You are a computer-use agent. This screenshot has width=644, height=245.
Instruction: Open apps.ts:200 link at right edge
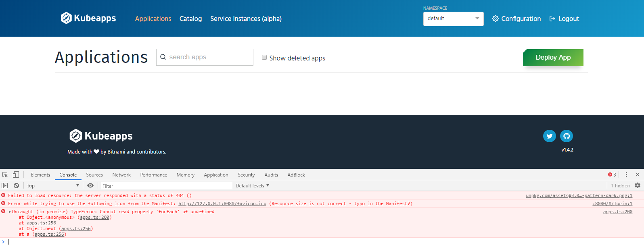(618, 212)
